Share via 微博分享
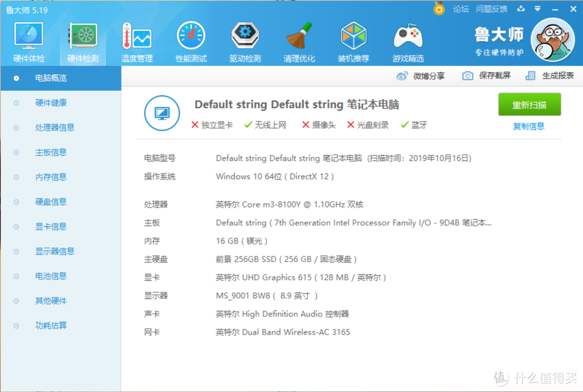 pos(421,76)
